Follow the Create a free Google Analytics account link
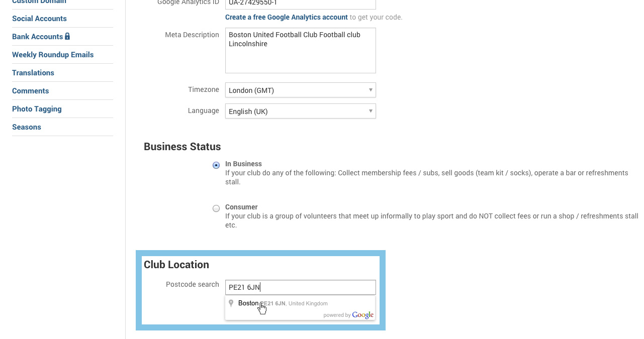This screenshot has width=644, height=339. tap(287, 17)
